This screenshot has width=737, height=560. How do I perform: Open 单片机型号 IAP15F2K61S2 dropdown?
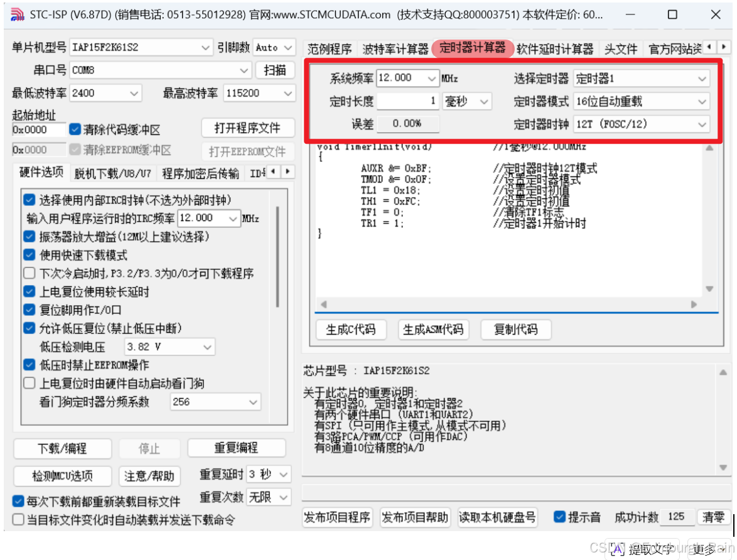pyautogui.click(x=141, y=48)
